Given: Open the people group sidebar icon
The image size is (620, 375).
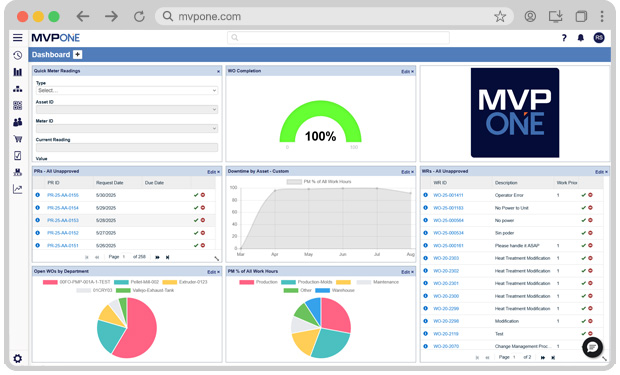Looking at the screenshot, I should 17,122.
